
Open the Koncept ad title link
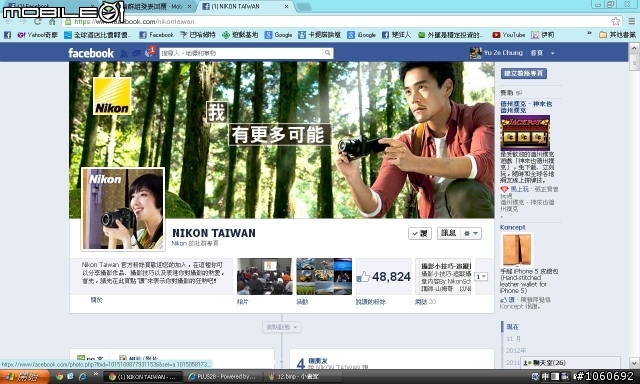point(513,227)
